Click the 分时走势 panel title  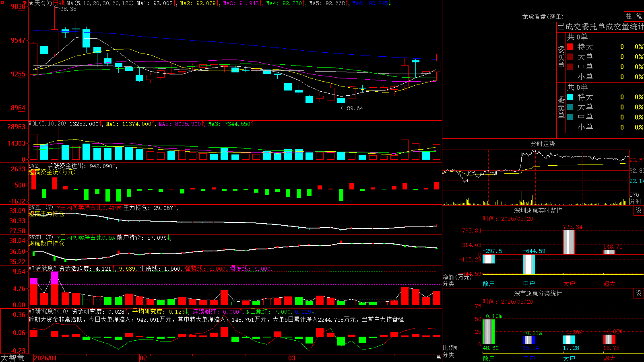543,144
